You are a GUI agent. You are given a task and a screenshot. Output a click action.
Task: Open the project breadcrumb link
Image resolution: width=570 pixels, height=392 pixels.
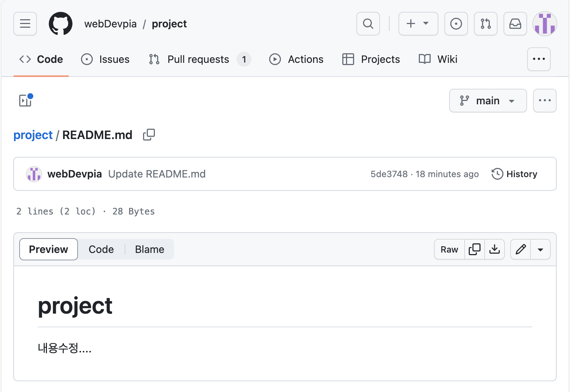click(x=33, y=135)
